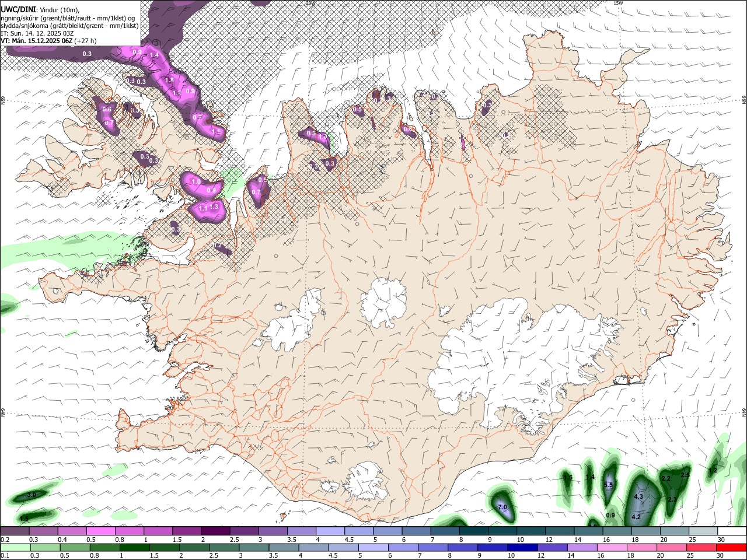747x560 pixels.
Task: Click the palest green swatch starting the rain legend
Action: tap(15, 547)
